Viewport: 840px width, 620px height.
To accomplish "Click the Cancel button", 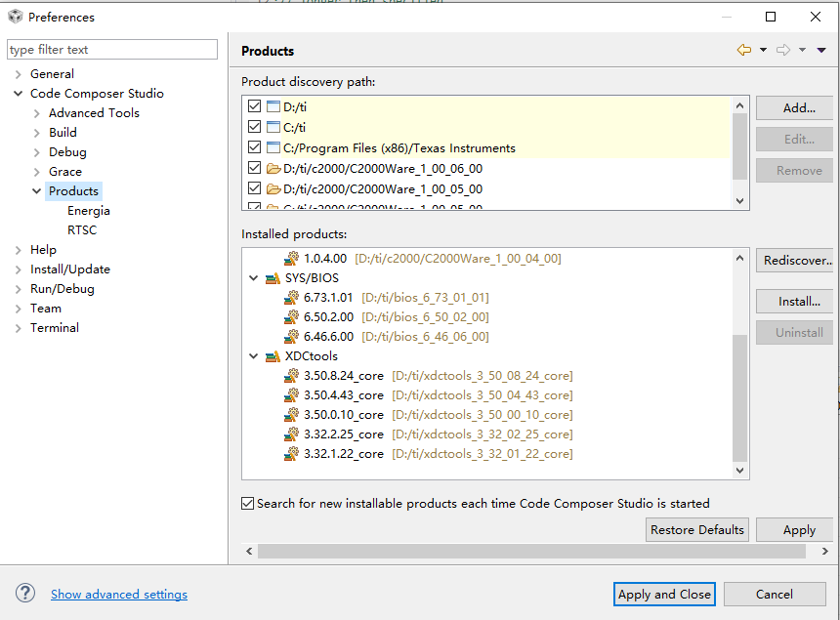I will pyautogui.click(x=775, y=594).
